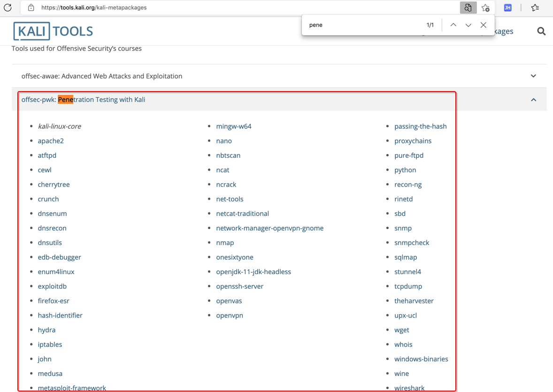Open the crunch link
This screenshot has height=392, width=553.
(x=48, y=199)
